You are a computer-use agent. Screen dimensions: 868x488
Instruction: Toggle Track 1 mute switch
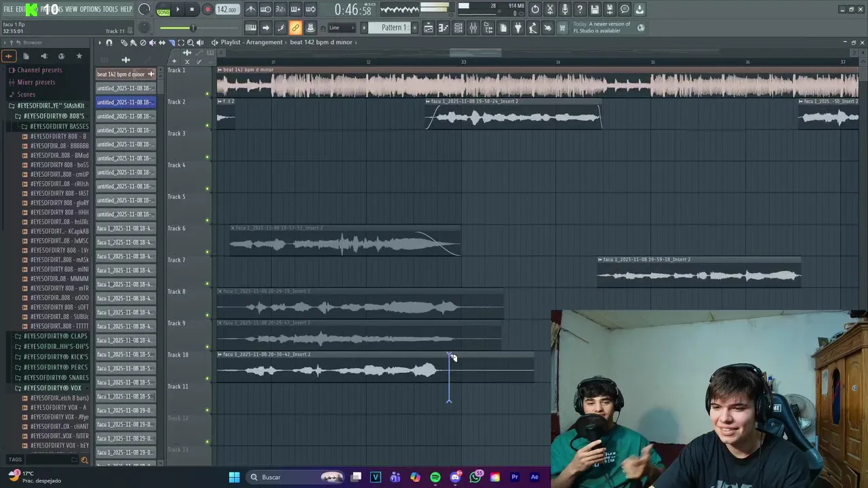pos(208,94)
